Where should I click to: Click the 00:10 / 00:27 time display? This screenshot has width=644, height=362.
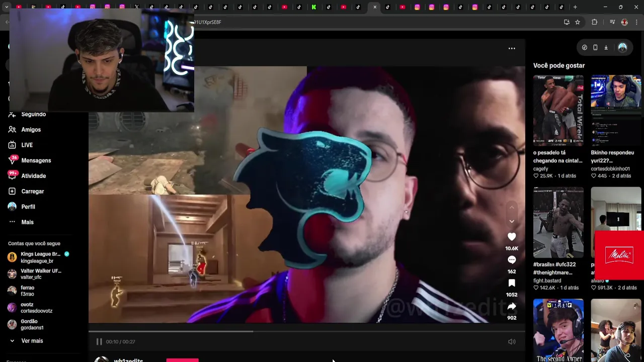click(120, 342)
